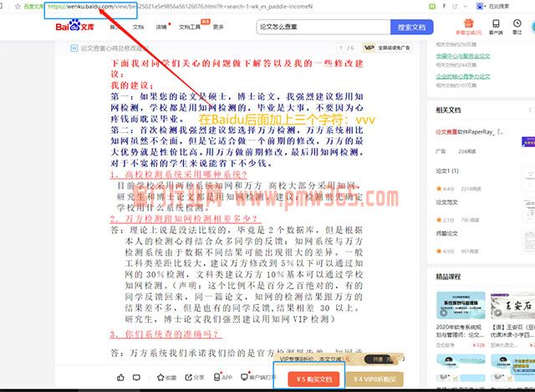The height and width of the screenshot is (392, 535).
Task: Click the document type icon beside title
Action: click(74, 48)
